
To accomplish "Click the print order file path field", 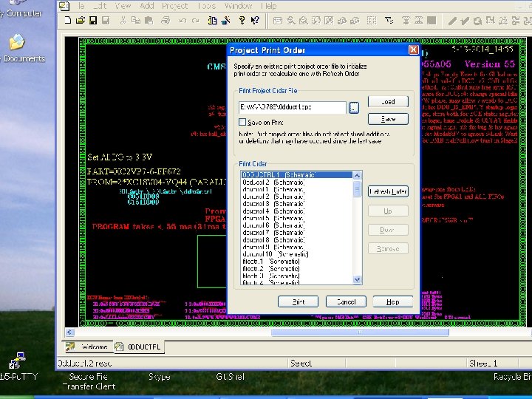I will tap(293, 107).
